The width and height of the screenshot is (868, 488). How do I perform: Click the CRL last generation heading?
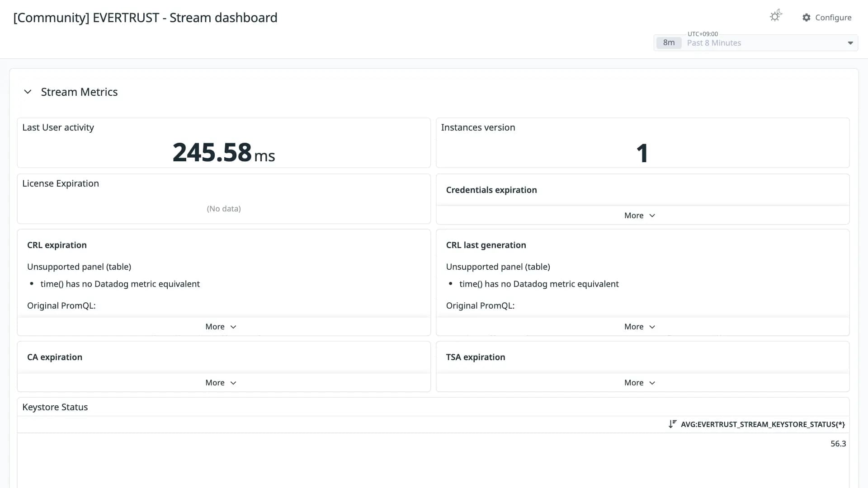tap(486, 245)
